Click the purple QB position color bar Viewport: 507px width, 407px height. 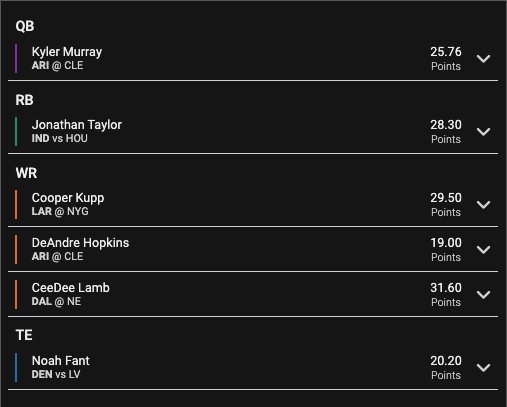click(16, 59)
